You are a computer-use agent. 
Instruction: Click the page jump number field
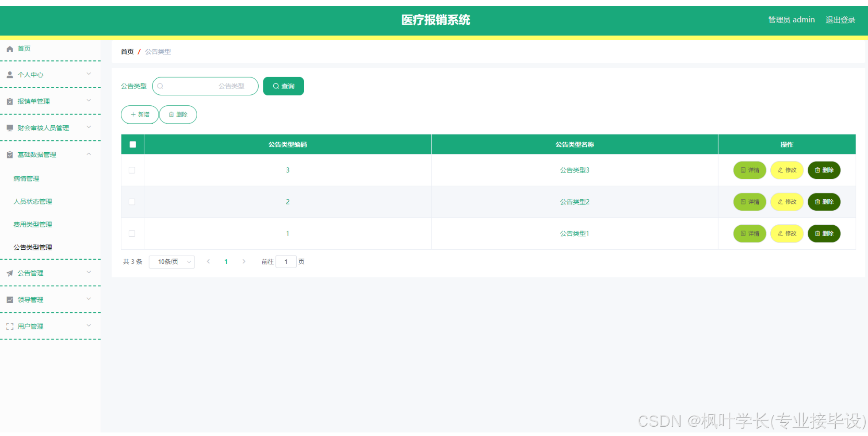pyautogui.click(x=286, y=262)
